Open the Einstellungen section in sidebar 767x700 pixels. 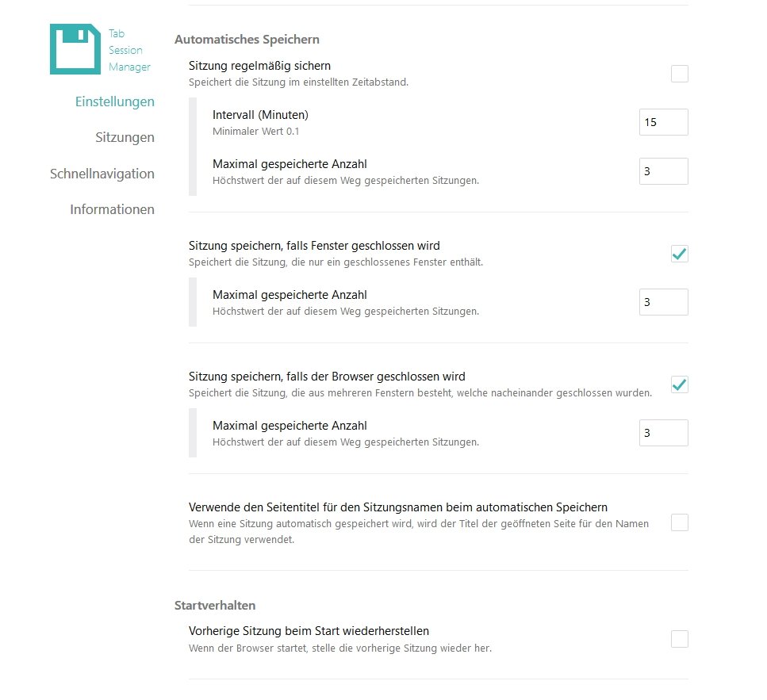pyautogui.click(x=114, y=101)
